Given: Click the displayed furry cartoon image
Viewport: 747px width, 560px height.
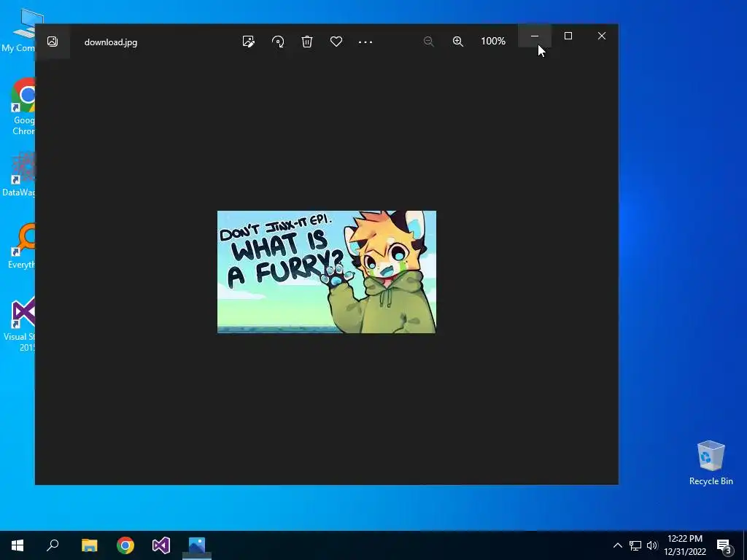Looking at the screenshot, I should coord(326,272).
